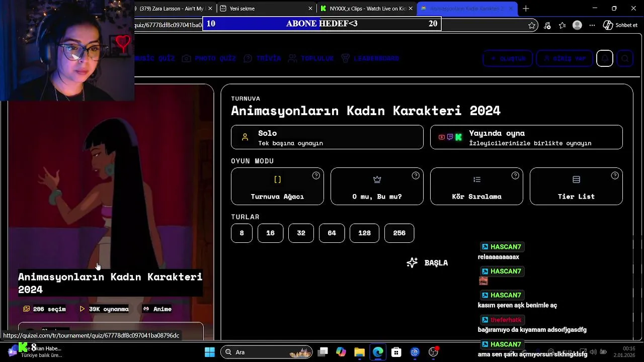Click the Turnuva heading text
The width and height of the screenshot is (644, 362).
click(246, 99)
